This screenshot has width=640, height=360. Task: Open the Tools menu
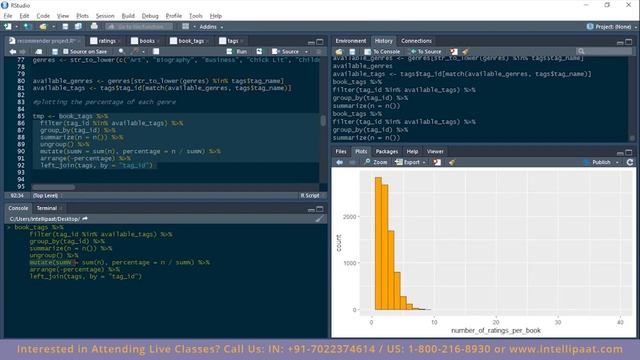[196, 16]
